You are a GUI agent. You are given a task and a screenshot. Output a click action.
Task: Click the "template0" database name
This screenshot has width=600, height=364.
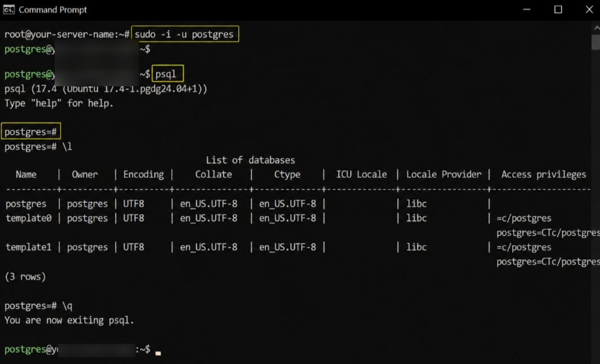[29, 218]
